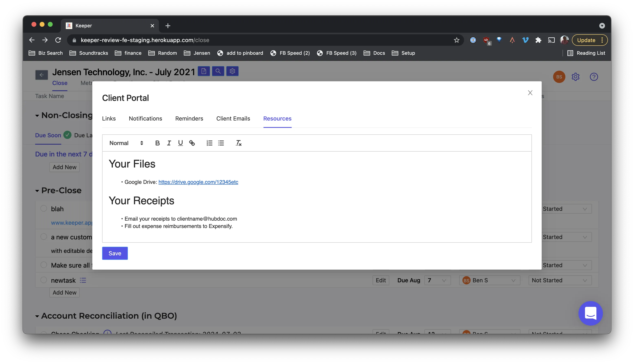Click Edit button for newtask
The width and height of the screenshot is (634, 364).
pyautogui.click(x=381, y=280)
